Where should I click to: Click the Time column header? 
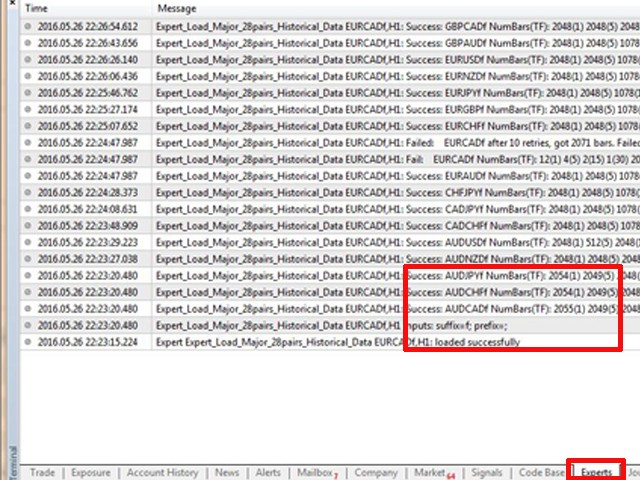(x=86, y=8)
